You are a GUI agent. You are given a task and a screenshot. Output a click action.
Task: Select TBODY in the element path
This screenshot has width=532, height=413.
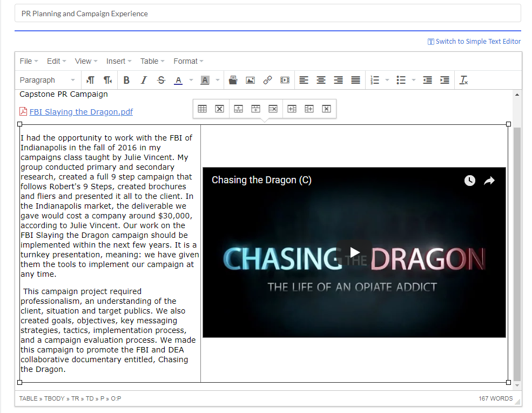point(55,398)
